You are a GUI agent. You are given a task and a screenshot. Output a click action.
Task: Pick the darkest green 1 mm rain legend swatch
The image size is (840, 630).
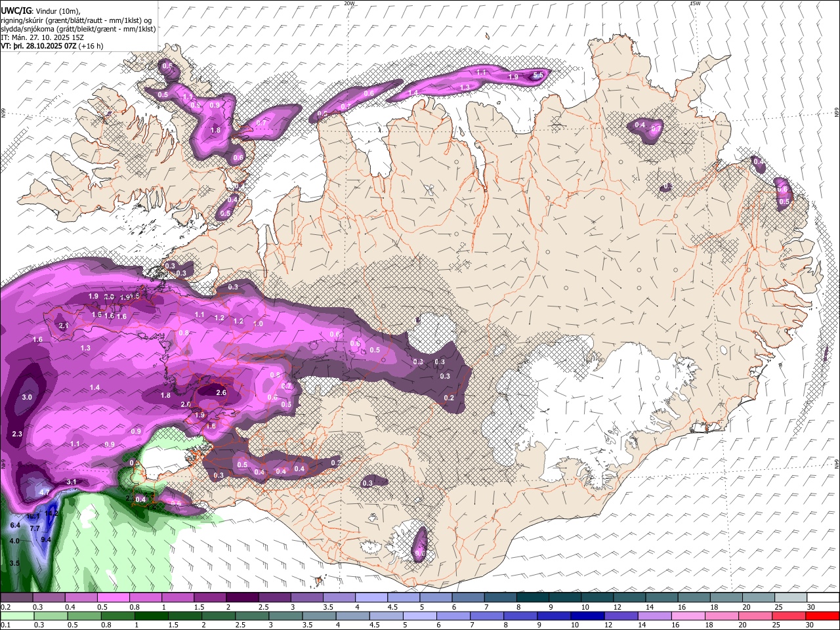click(x=151, y=616)
